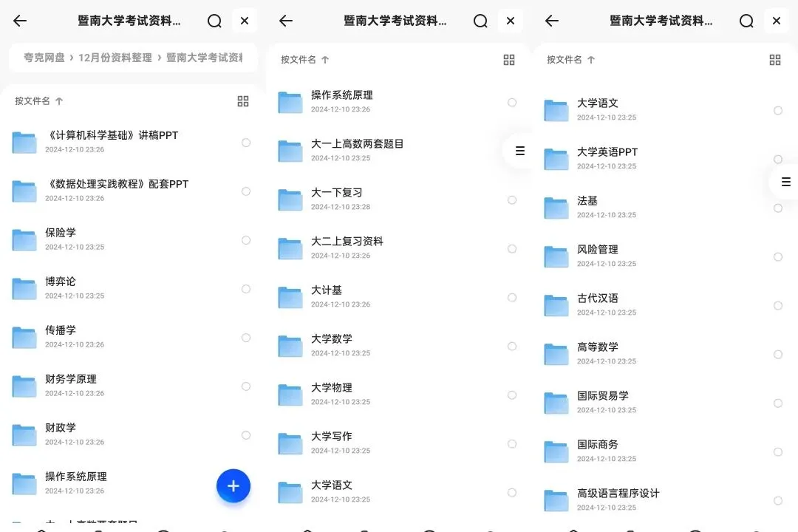Open the 高等数学 folder name
The image size is (798, 532).
(x=598, y=347)
